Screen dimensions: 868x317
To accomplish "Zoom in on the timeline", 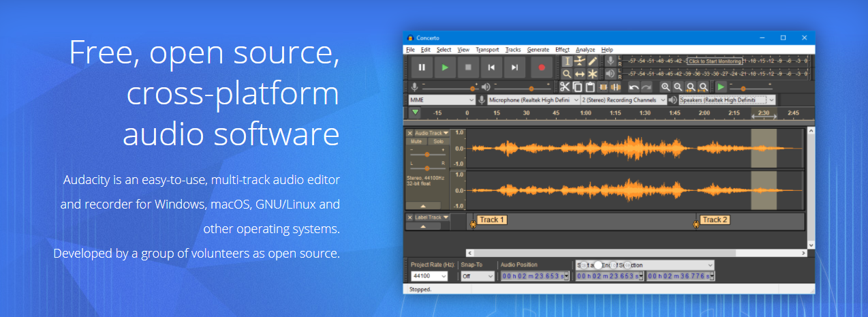I will [x=666, y=87].
